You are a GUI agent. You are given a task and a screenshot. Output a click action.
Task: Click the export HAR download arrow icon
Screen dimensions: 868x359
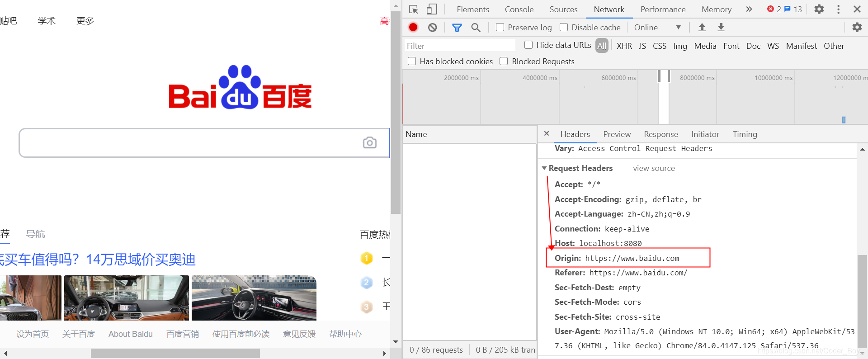click(721, 27)
